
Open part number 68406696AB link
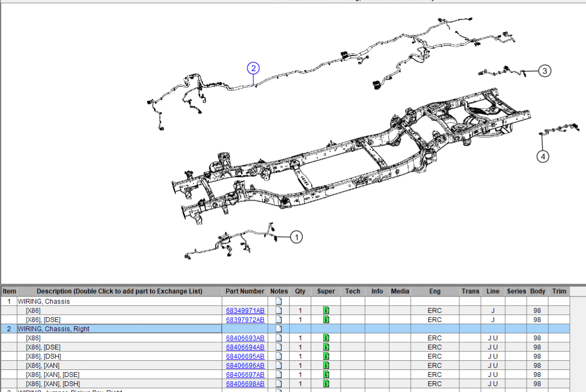[245, 366]
